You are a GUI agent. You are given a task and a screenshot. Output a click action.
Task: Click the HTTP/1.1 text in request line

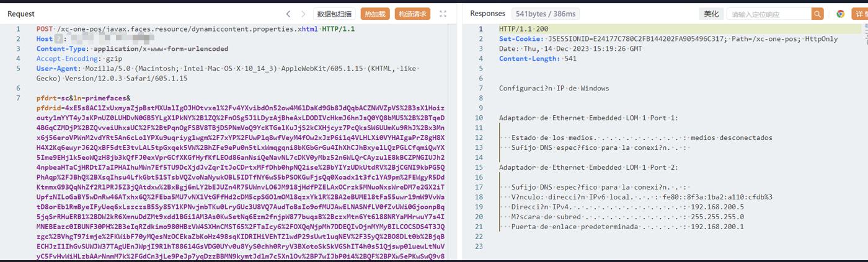(x=339, y=29)
